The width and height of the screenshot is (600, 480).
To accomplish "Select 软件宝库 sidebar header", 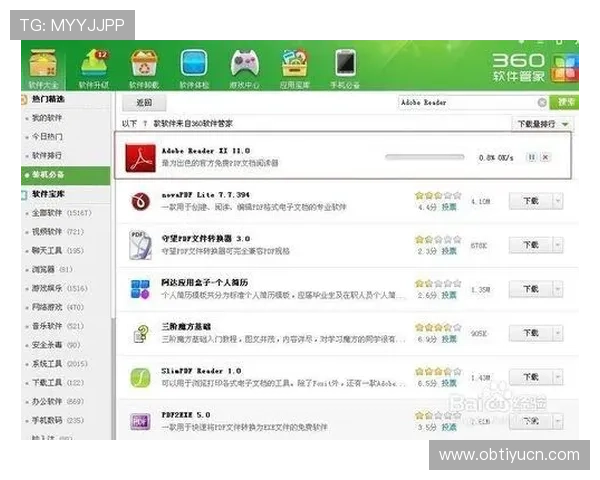I will click(x=48, y=194).
